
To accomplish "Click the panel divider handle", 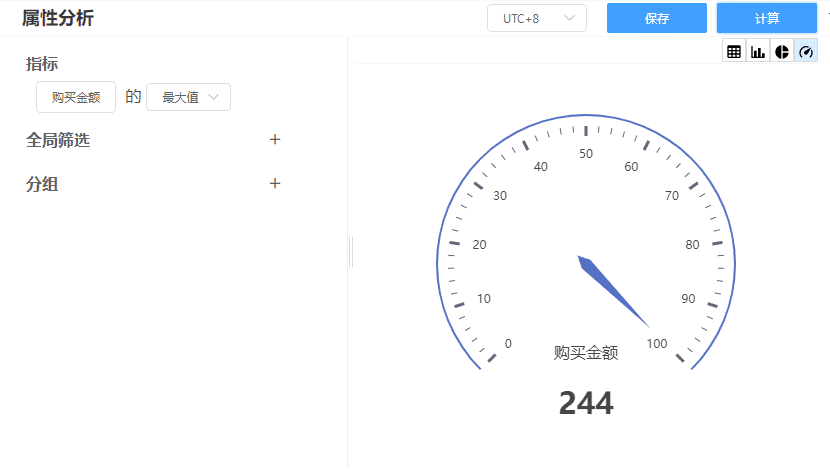I will [x=351, y=252].
